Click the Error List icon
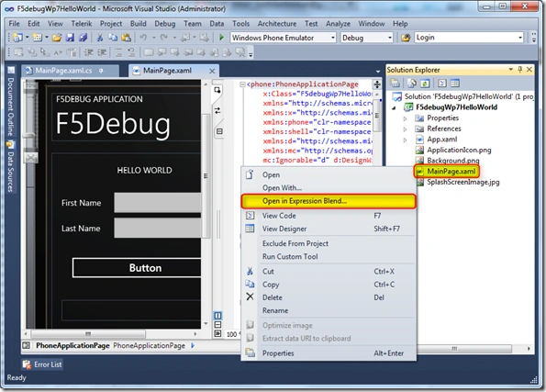 pyautogui.click(x=27, y=364)
